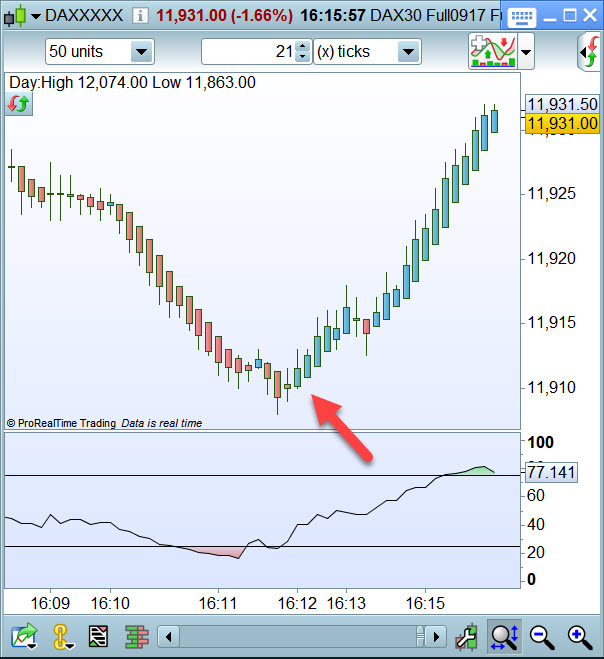Image resolution: width=604 pixels, height=659 pixels.
Task: Click the zoom in magnifier
Action: tap(580, 638)
